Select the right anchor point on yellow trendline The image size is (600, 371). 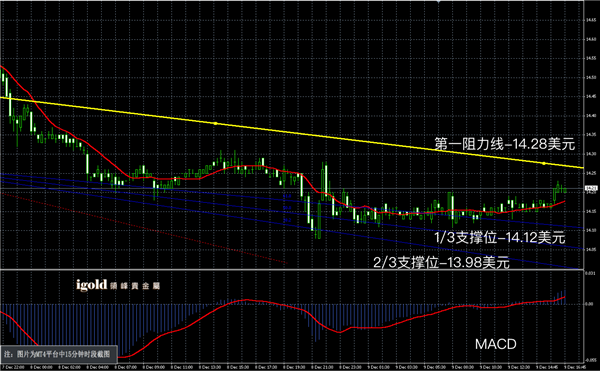pos(544,164)
